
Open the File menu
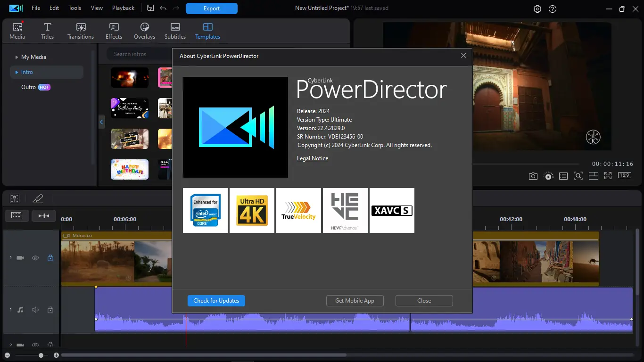click(36, 8)
